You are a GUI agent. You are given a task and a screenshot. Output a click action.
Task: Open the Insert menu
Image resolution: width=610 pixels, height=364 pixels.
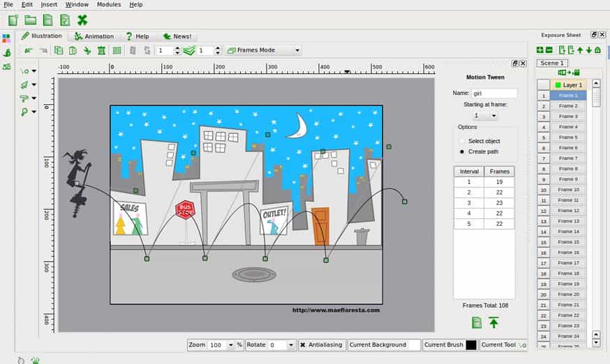tap(49, 5)
